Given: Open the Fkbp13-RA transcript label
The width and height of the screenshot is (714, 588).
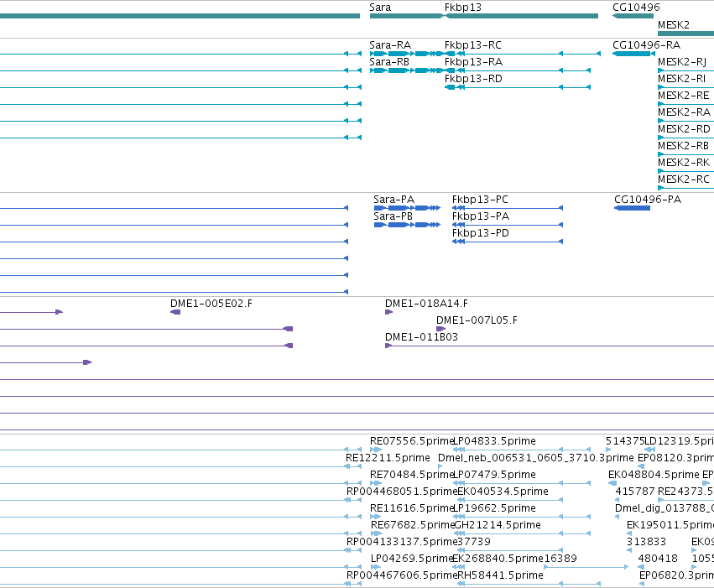Looking at the screenshot, I should tap(473, 62).
